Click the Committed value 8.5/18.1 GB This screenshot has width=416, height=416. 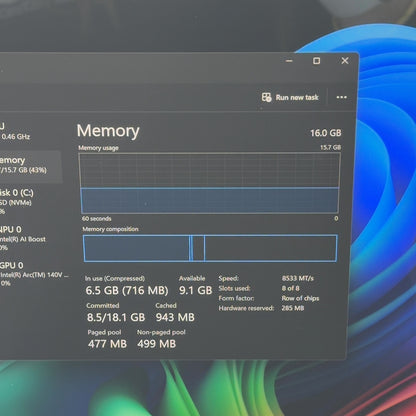tap(116, 317)
